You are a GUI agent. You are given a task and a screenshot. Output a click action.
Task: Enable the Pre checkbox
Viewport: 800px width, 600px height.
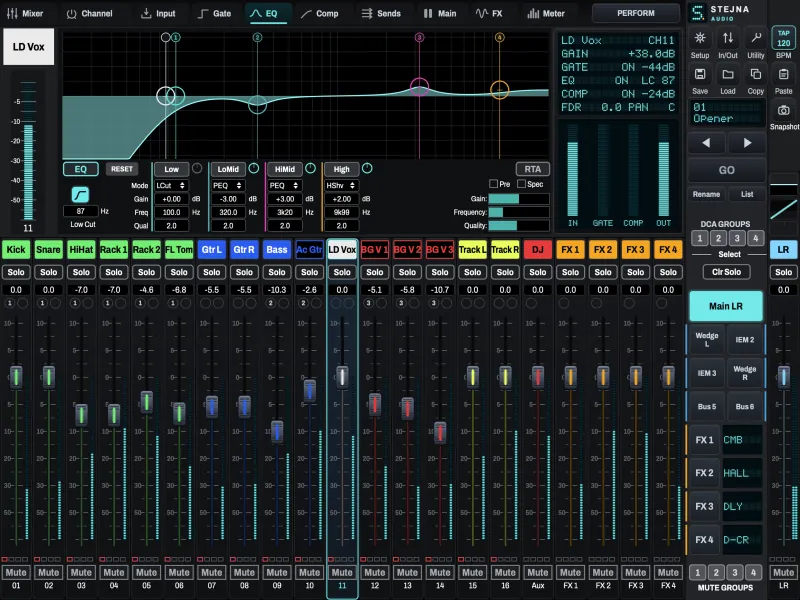tap(493, 184)
